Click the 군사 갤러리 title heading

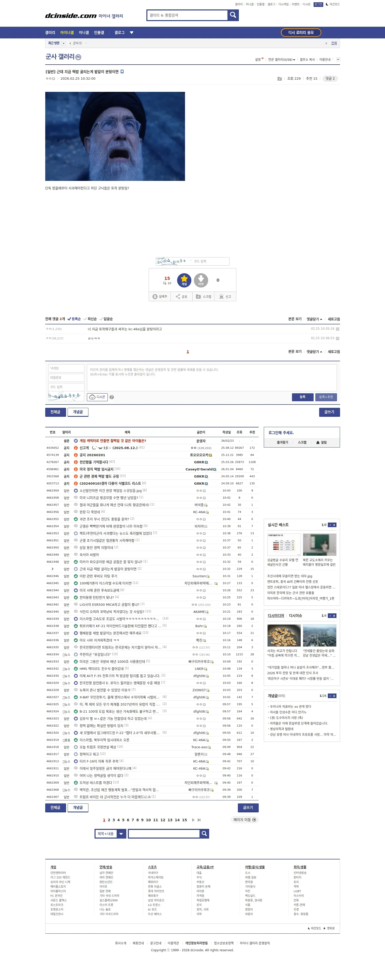point(63,57)
